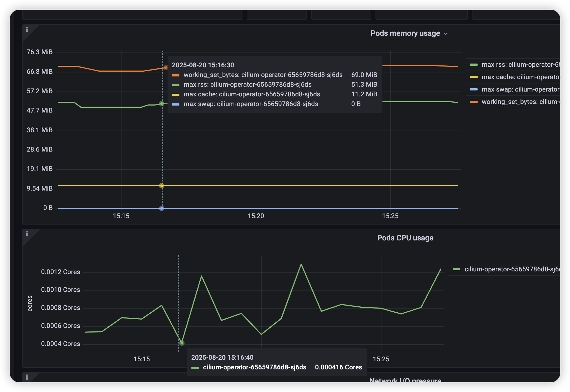Click blue color swatch for max swap legend

point(474,89)
